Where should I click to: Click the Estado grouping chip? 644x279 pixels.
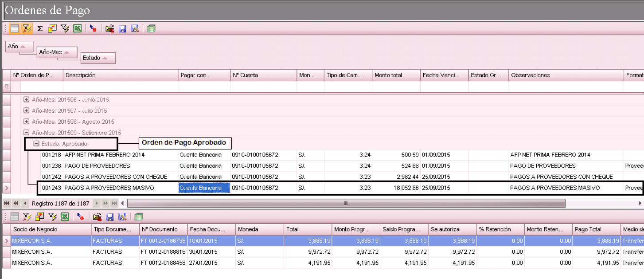[98, 58]
